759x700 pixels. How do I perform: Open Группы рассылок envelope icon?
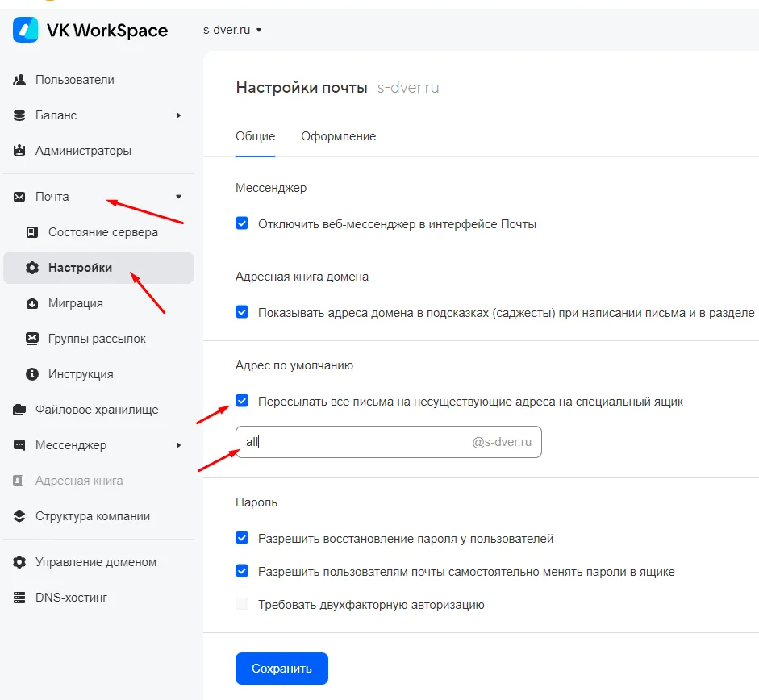click(x=32, y=339)
